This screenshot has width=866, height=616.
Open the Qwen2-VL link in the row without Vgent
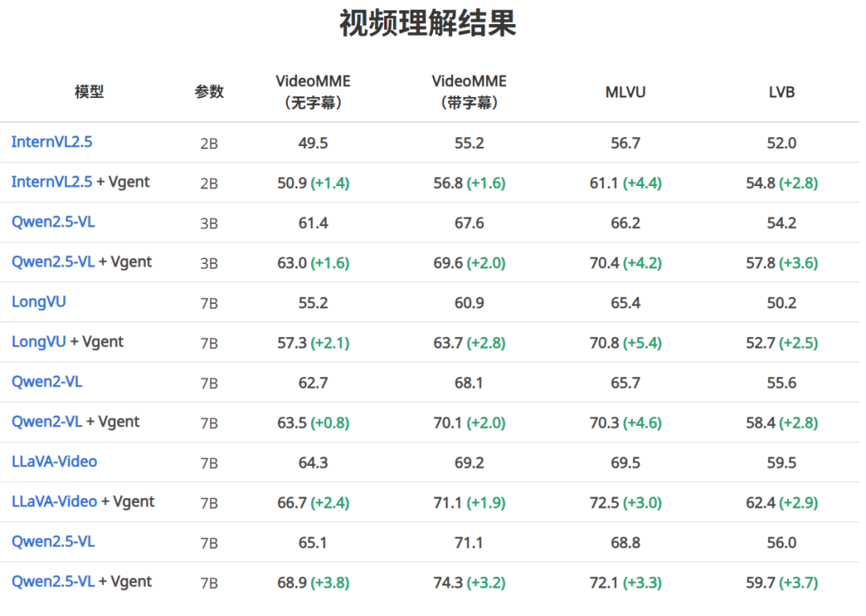pyautogui.click(x=47, y=382)
